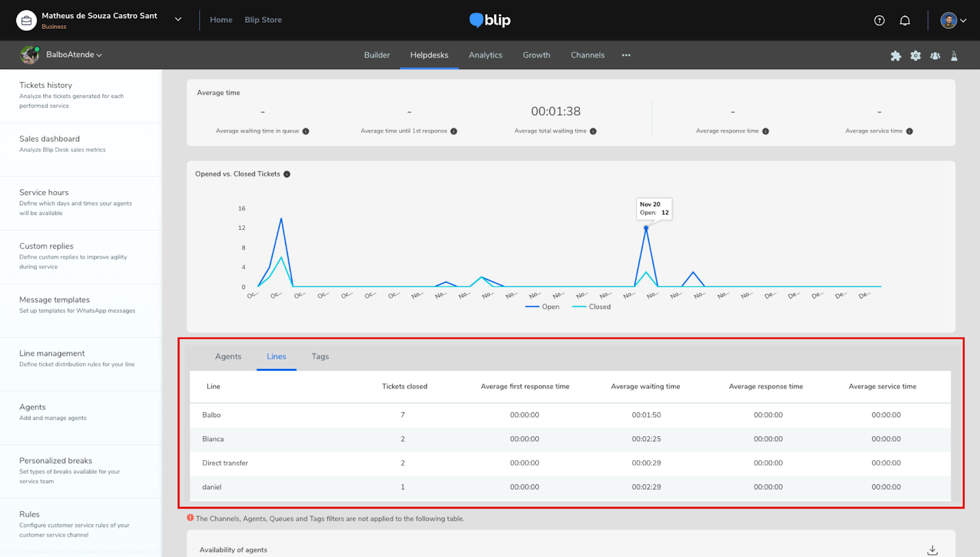Viewport: 980px width, 557px height.
Task: Click the Opened vs. Closed Tickets info icon
Action: (x=287, y=174)
